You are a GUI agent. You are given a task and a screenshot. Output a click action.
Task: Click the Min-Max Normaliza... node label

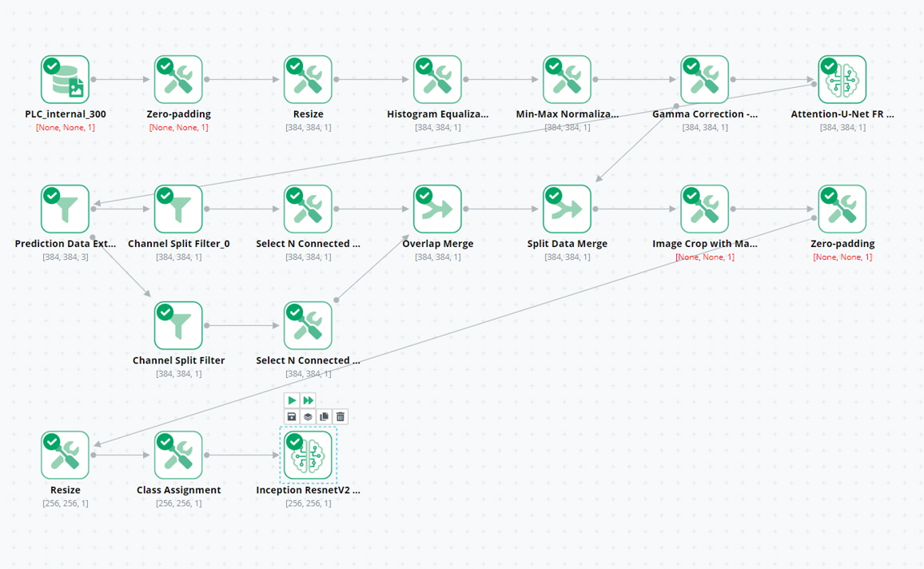pyautogui.click(x=568, y=114)
